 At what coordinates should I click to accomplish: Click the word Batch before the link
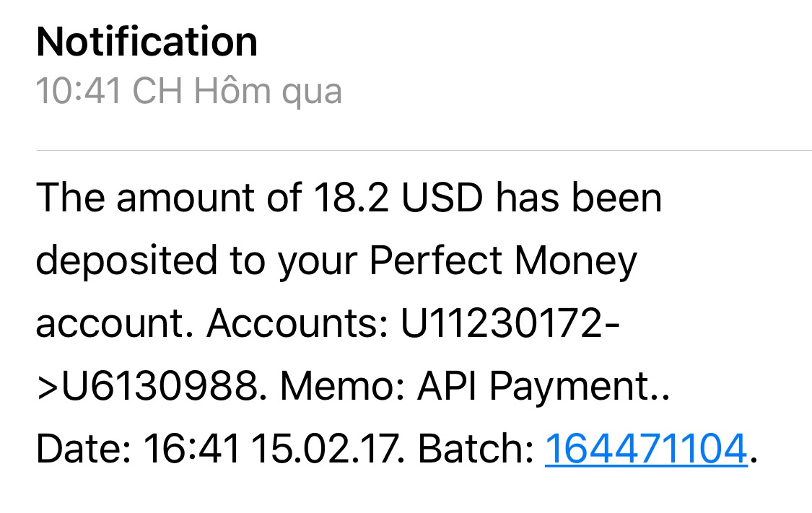pyautogui.click(x=473, y=449)
